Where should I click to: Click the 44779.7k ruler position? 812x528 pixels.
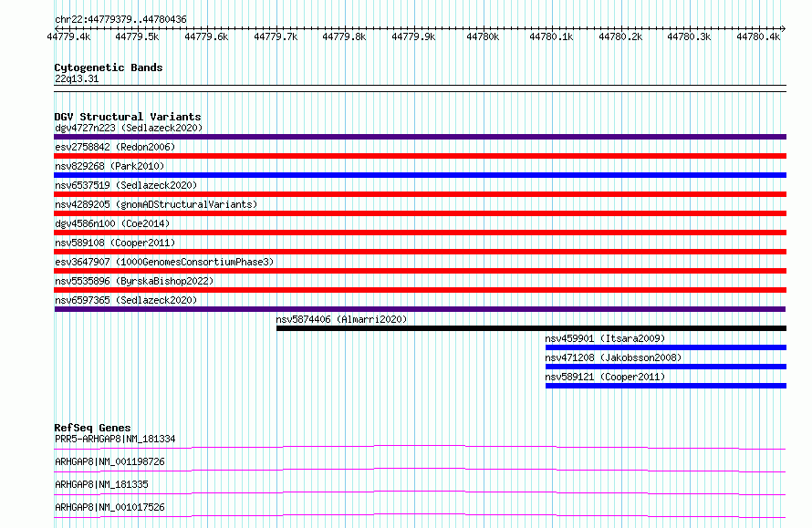click(276, 36)
